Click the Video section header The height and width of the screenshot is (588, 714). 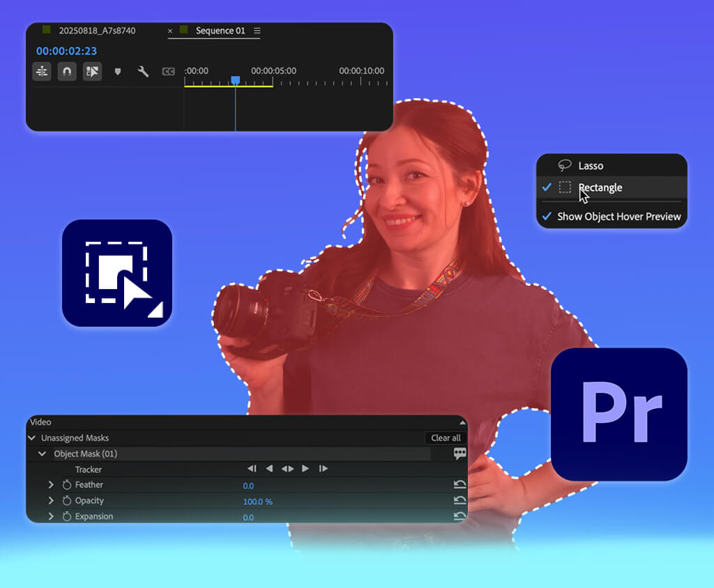tap(40, 422)
